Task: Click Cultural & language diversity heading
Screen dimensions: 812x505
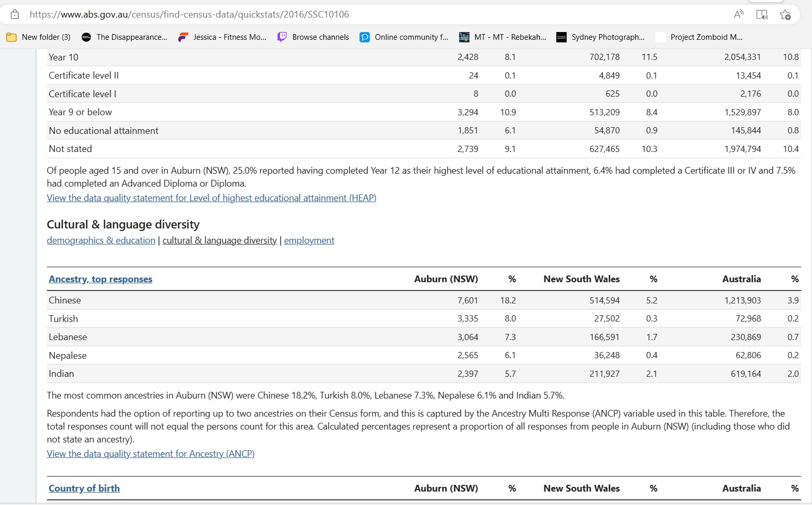Action: point(123,224)
